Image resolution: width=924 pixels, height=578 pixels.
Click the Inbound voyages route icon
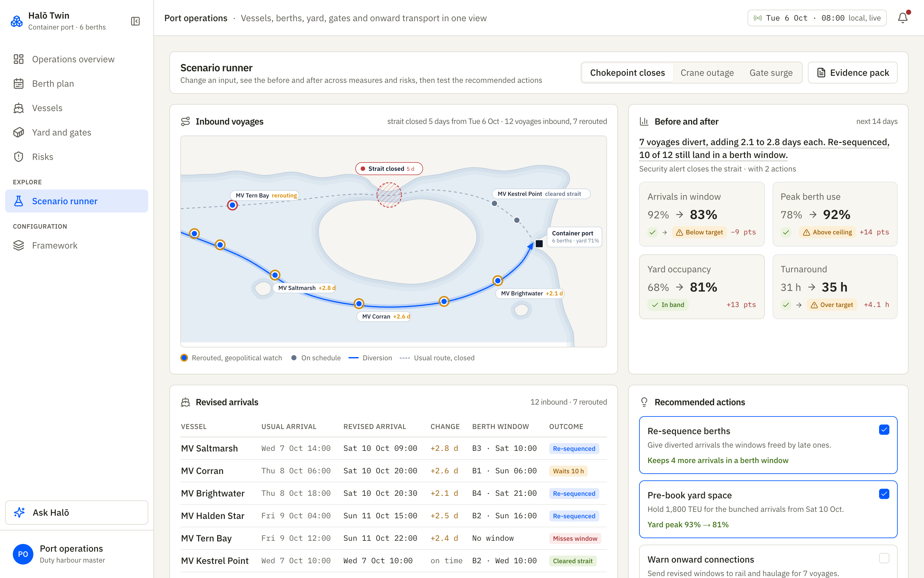(x=185, y=122)
